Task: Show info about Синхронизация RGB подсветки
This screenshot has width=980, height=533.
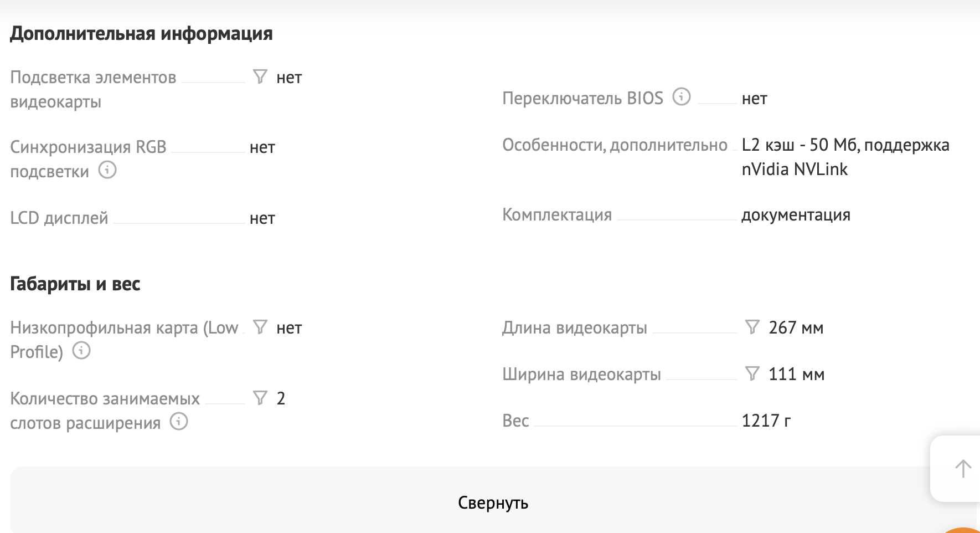Action: tap(107, 170)
